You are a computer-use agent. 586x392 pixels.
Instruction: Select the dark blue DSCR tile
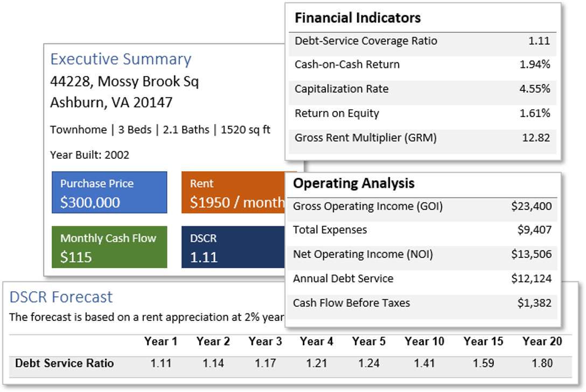coord(233,247)
